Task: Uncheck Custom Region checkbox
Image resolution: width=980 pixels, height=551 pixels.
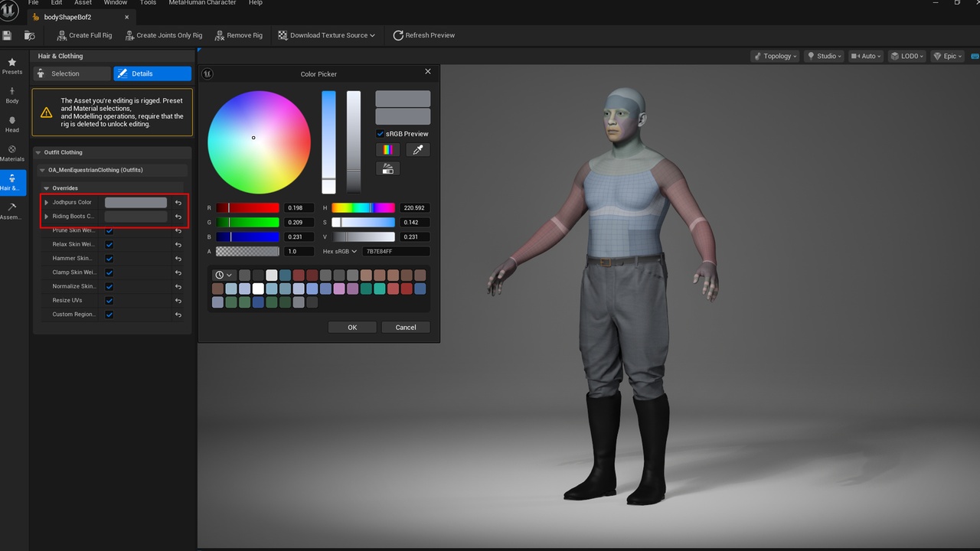Action: point(109,315)
